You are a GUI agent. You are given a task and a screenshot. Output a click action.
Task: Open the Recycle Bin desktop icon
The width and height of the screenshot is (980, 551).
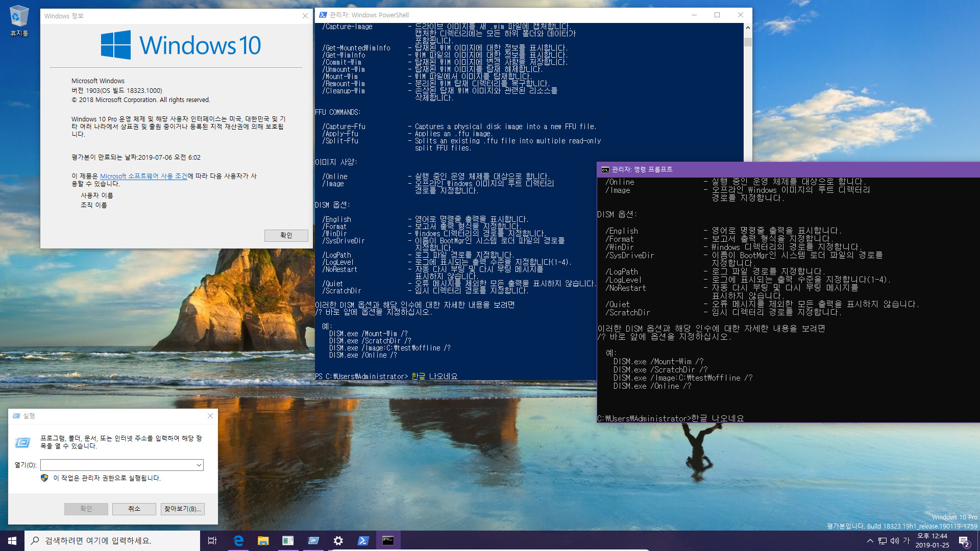19,20
